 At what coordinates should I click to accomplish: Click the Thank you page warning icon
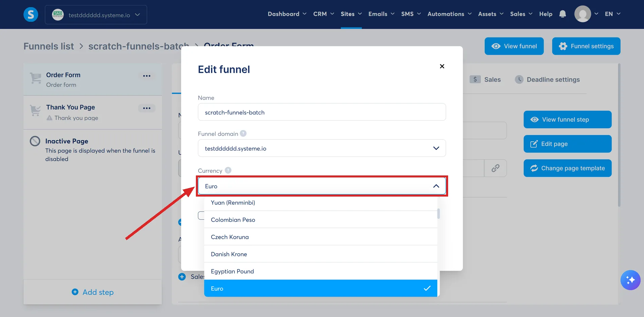tap(49, 118)
